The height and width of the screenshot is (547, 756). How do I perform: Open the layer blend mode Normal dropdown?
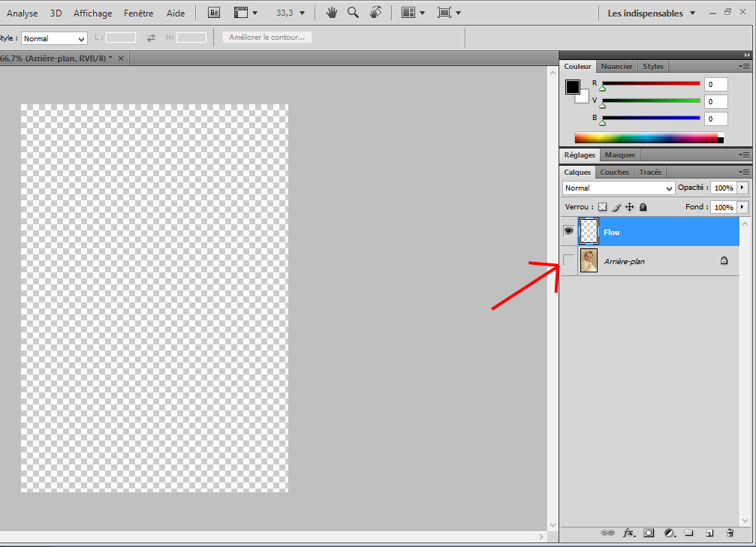pos(619,188)
